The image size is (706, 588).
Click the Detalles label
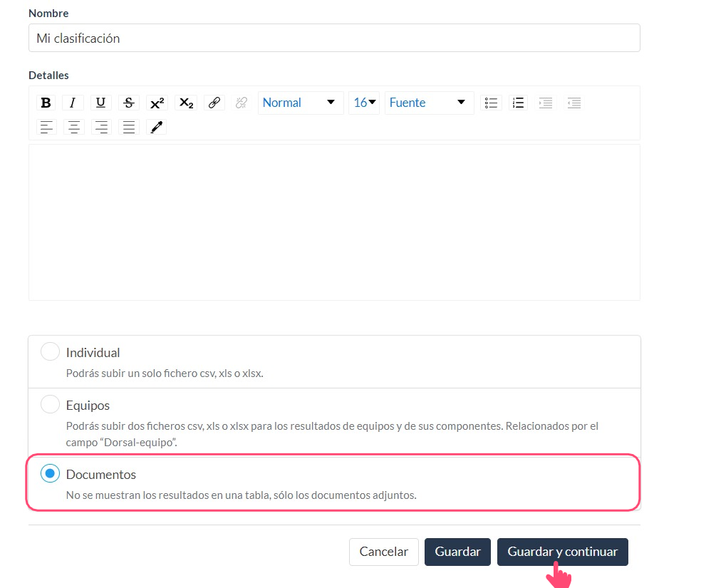pos(48,76)
